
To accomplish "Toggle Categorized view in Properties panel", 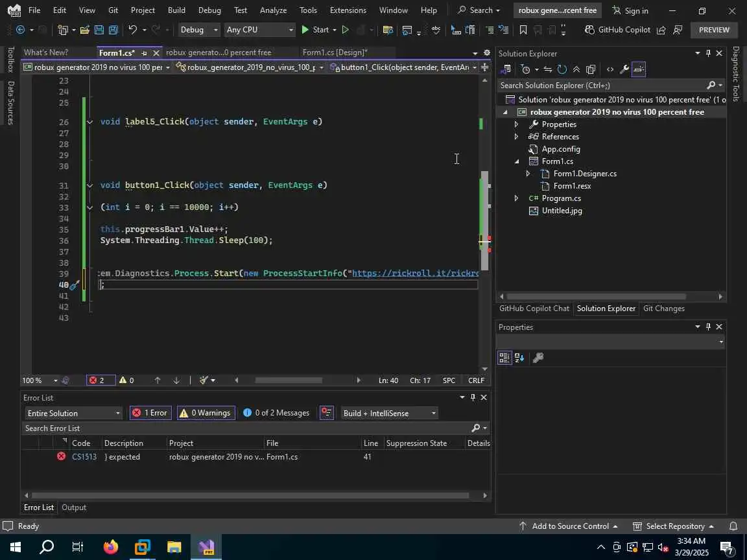I will [504, 358].
